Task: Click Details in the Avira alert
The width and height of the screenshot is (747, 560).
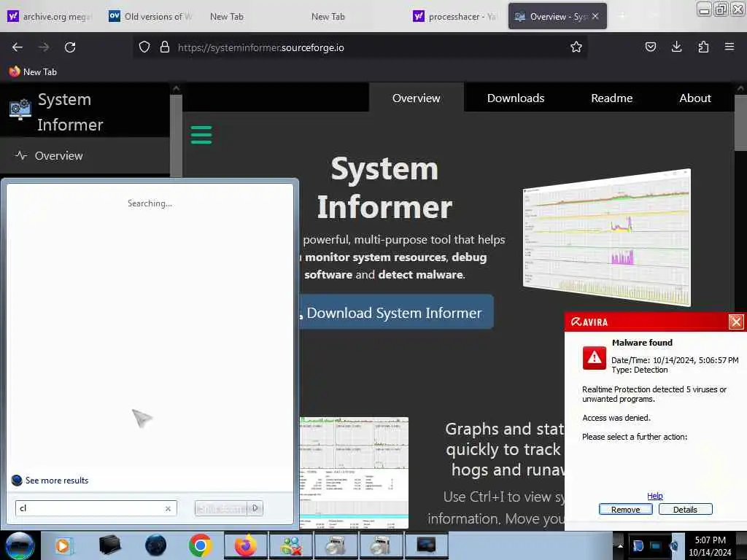Action: pos(685,510)
